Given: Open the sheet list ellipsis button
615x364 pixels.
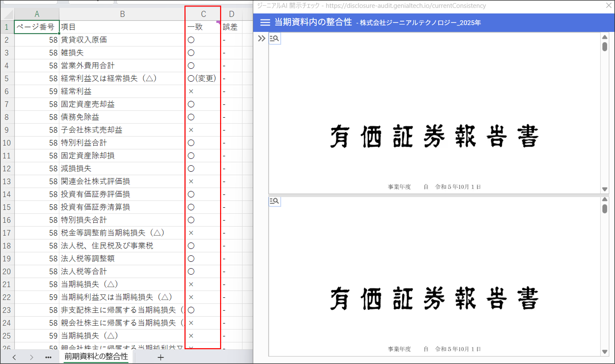Looking at the screenshot, I should pos(48,357).
